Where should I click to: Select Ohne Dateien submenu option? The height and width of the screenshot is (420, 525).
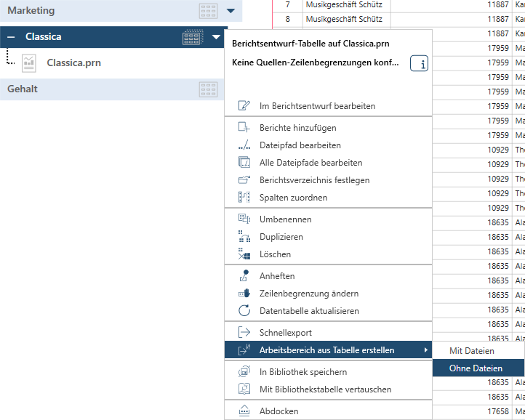tap(476, 368)
